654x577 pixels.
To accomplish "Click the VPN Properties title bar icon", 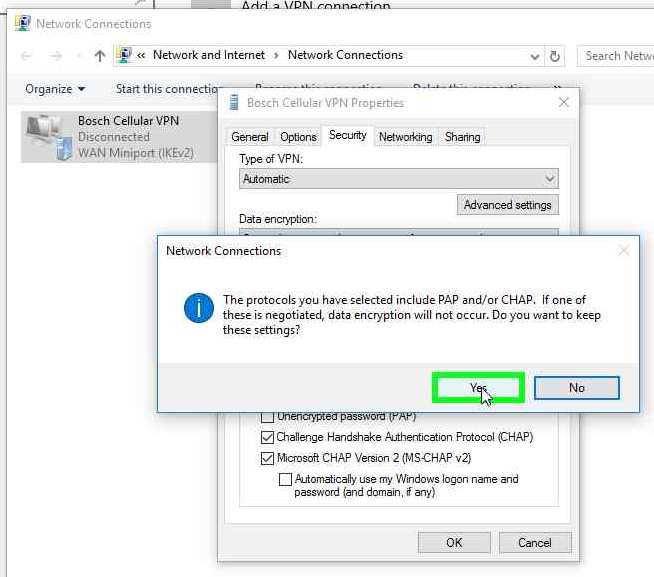I will click(234, 102).
